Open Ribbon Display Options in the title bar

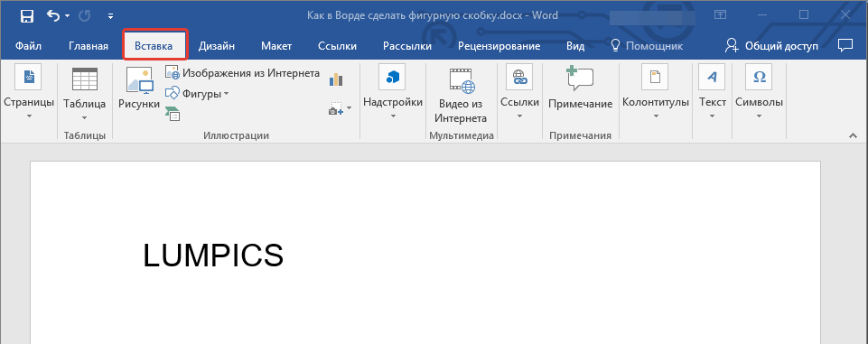coord(720,15)
